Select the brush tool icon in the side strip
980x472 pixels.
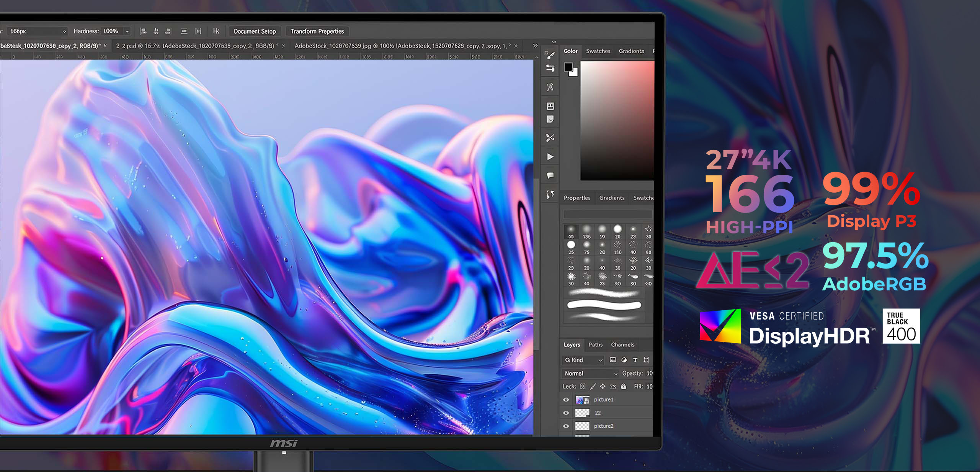point(550,55)
